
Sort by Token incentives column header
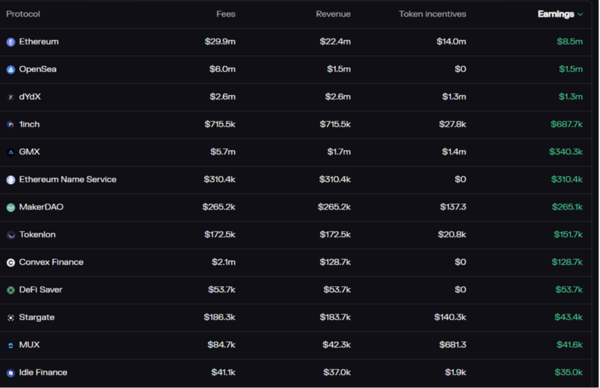432,14
